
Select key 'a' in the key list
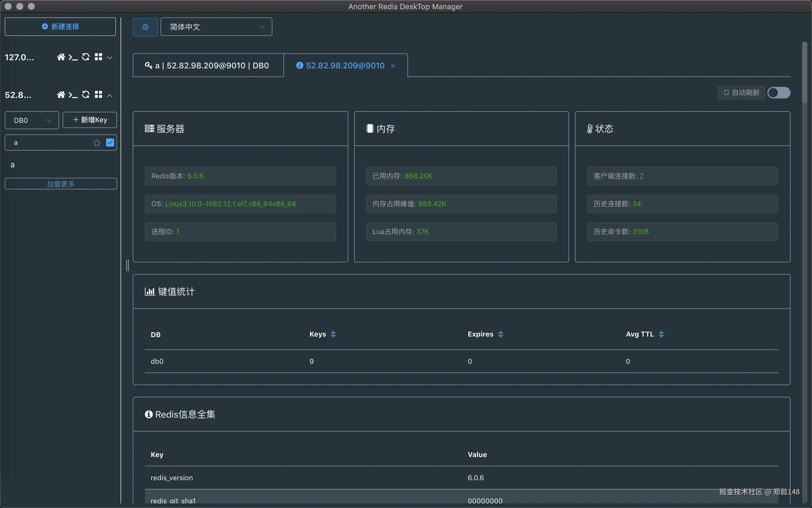12,165
